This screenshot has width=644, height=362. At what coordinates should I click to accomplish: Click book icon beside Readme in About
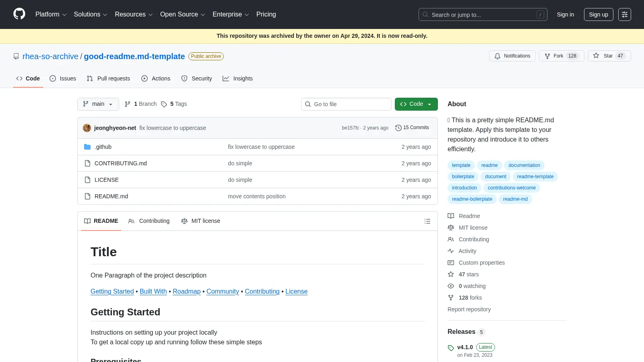(x=451, y=216)
